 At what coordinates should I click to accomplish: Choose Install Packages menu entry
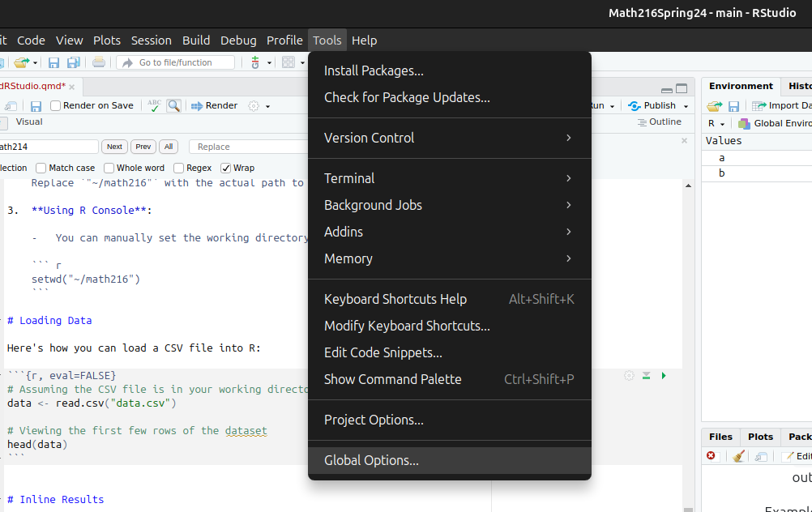click(374, 70)
